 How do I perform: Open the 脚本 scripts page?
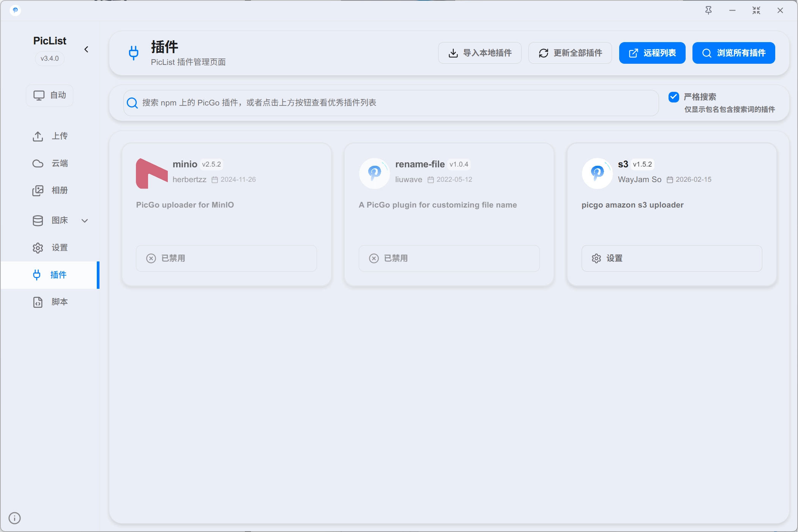point(50,302)
